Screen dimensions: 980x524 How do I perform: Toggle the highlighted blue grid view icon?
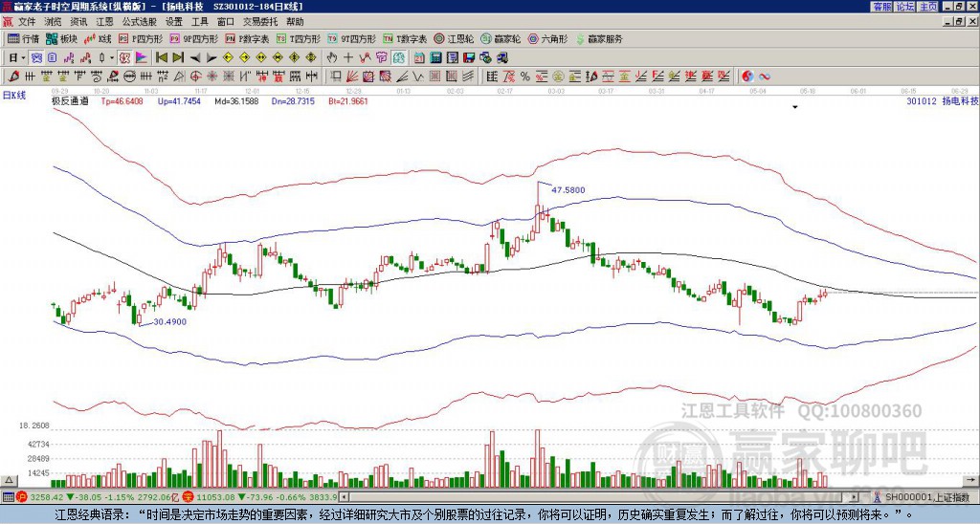(x=36, y=57)
